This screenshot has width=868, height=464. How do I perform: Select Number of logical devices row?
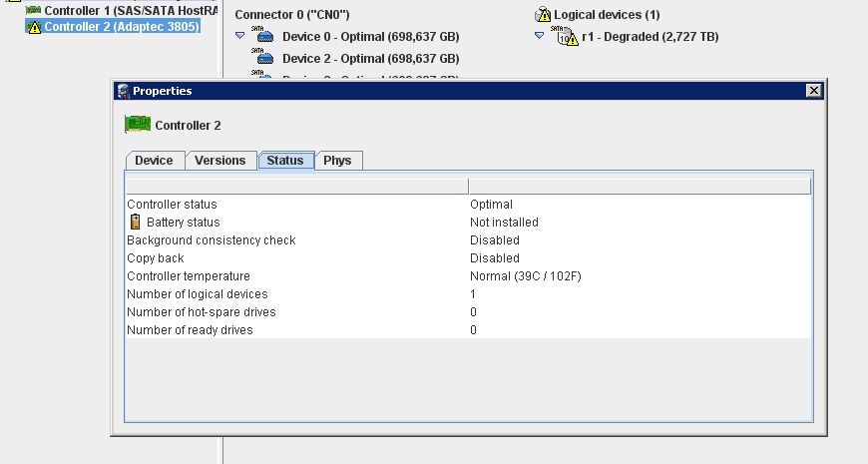click(468, 294)
